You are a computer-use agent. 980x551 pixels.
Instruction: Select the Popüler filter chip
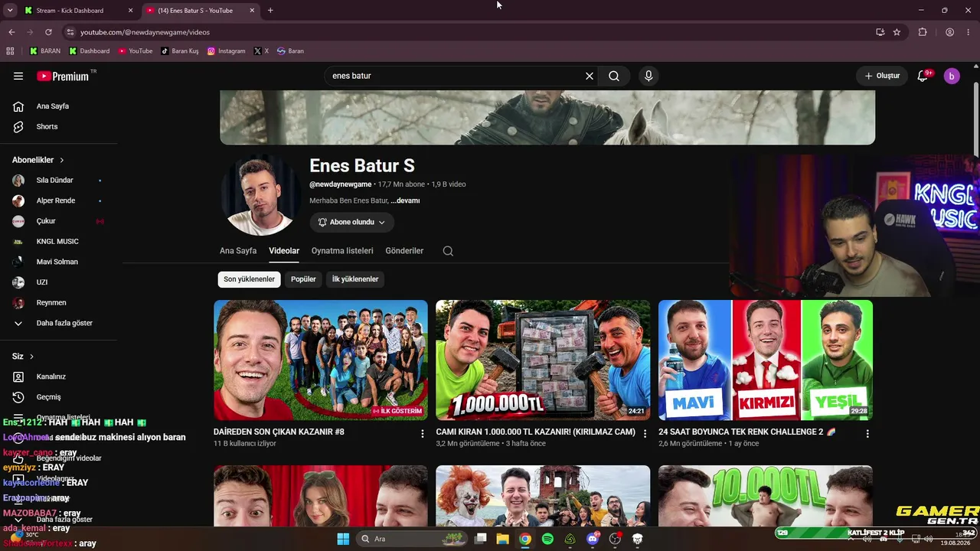click(x=303, y=279)
